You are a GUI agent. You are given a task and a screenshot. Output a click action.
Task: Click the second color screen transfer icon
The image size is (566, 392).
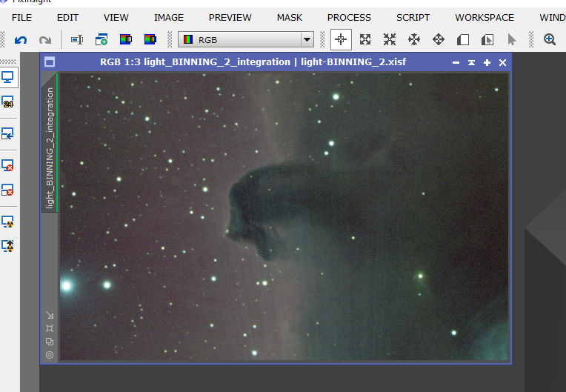pyautogui.click(x=150, y=39)
